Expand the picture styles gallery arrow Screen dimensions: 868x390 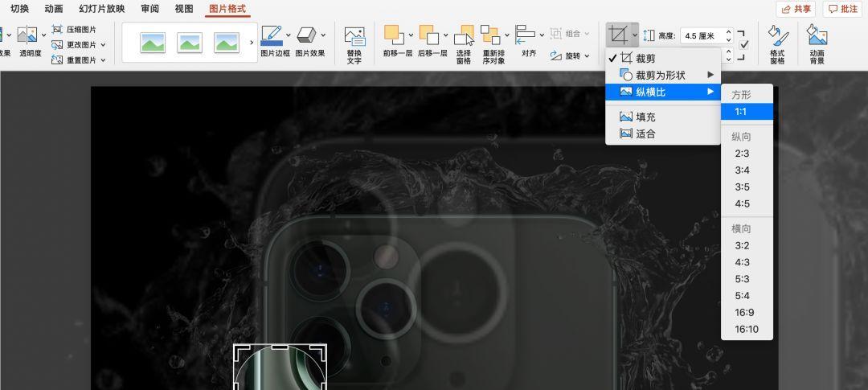(x=252, y=43)
